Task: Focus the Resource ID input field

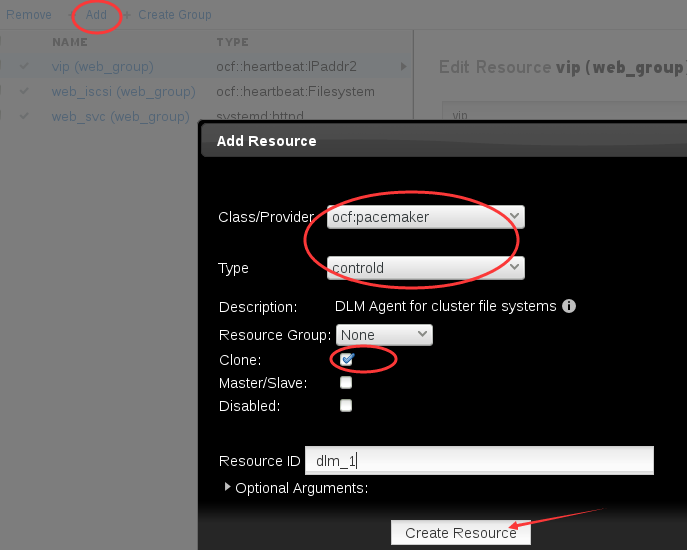Action: 479,460
